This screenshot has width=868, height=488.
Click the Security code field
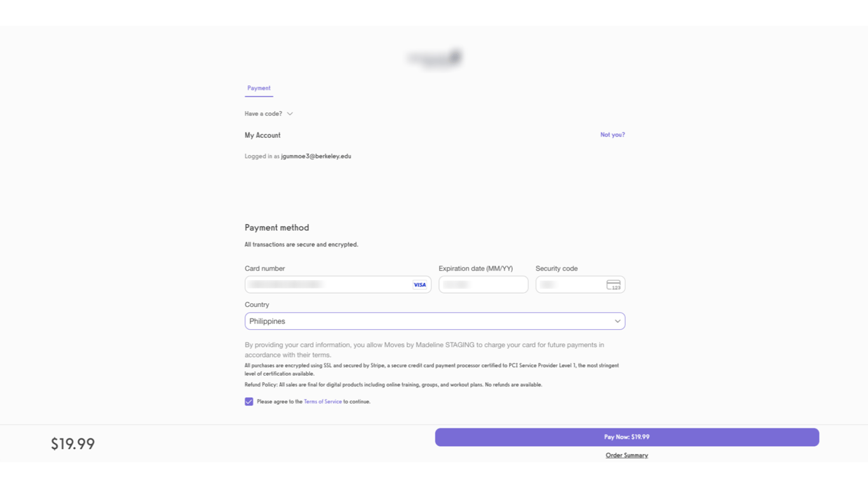[569, 284]
